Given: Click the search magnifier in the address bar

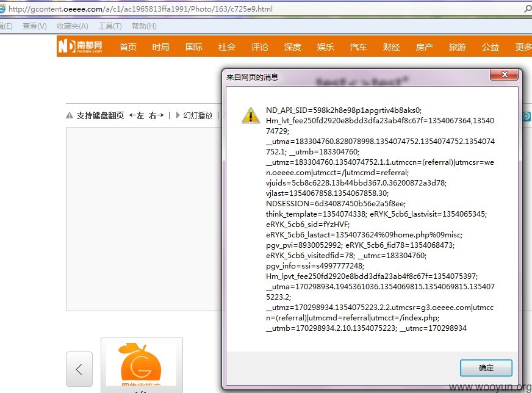Looking at the screenshot, I should click(x=528, y=9).
